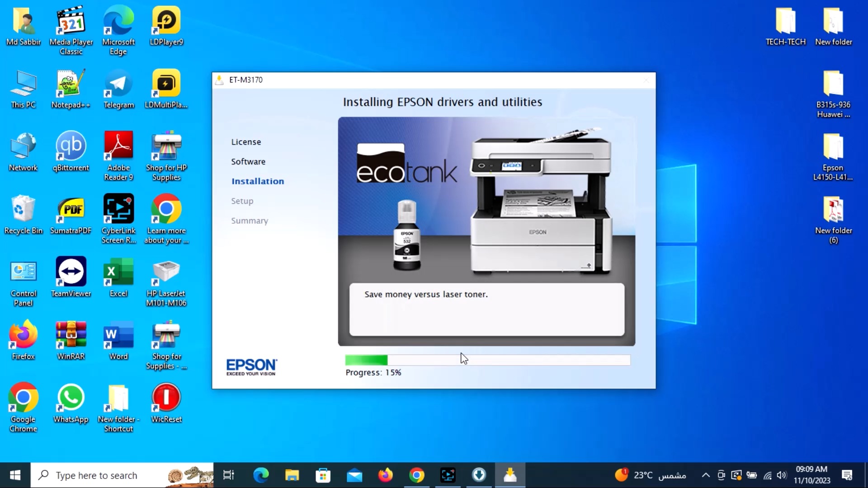Click the taskbar search box

click(x=122, y=475)
